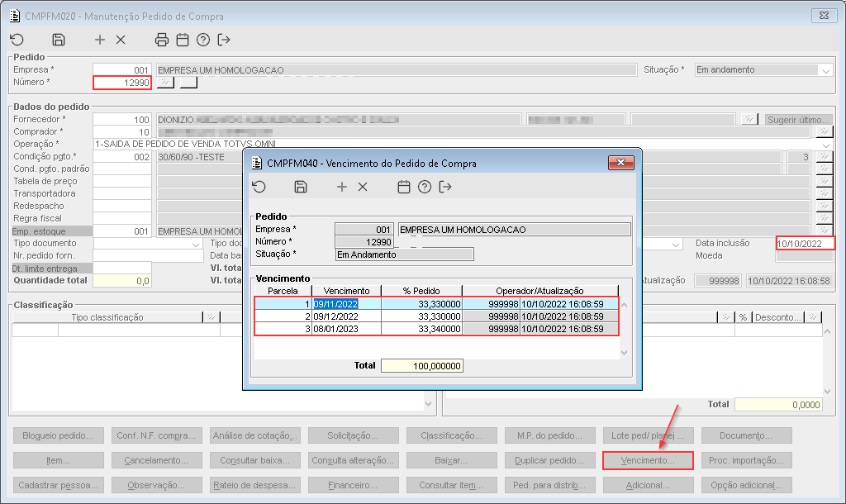Click down arrow of Classificação list scrollbar

[x=429, y=404]
